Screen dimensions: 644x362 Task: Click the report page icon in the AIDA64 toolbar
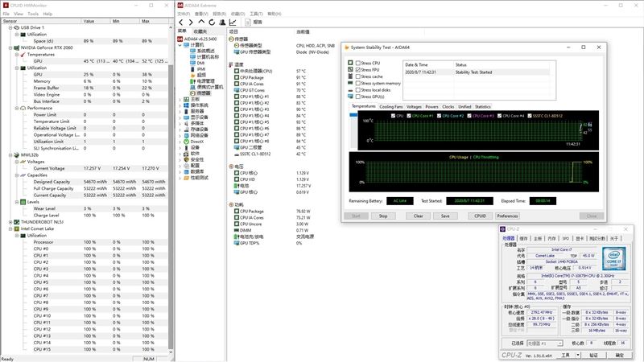coord(248,23)
